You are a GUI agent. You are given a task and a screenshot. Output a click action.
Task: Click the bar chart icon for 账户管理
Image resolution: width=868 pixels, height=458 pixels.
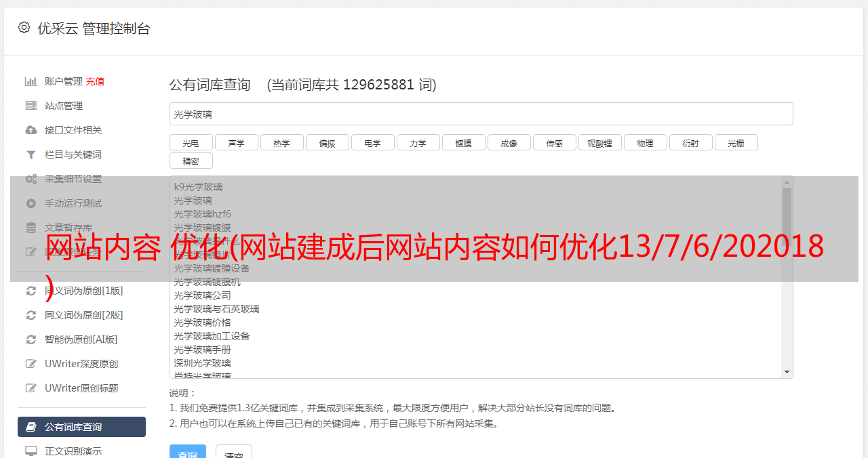point(31,81)
